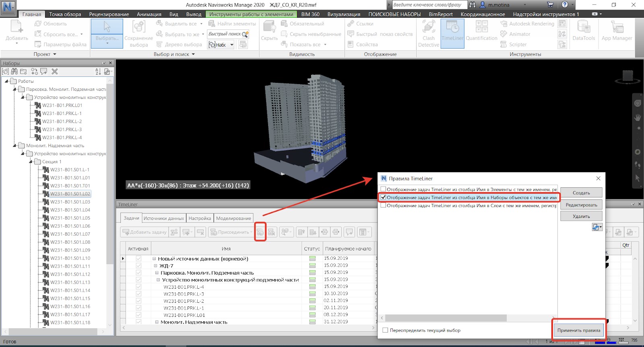Click auto-attach using rules icon in TimeLiner
Viewport: 644px width, 347px height.
(x=260, y=232)
